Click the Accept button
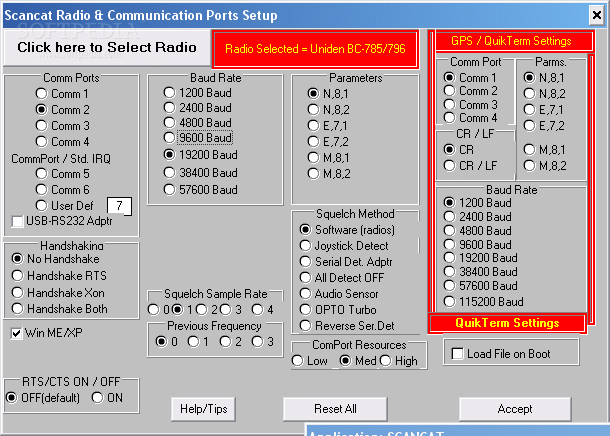This screenshot has width=610, height=436. pos(515,409)
